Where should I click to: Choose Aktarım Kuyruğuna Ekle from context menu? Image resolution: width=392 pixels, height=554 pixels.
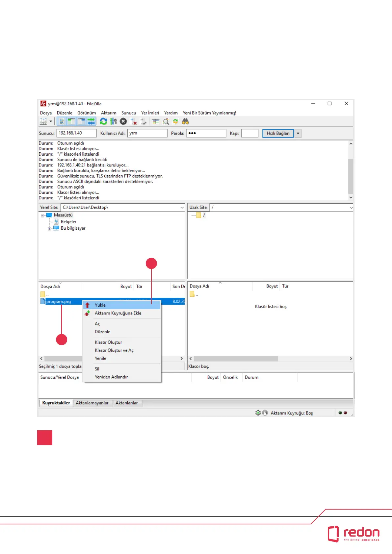point(121,313)
